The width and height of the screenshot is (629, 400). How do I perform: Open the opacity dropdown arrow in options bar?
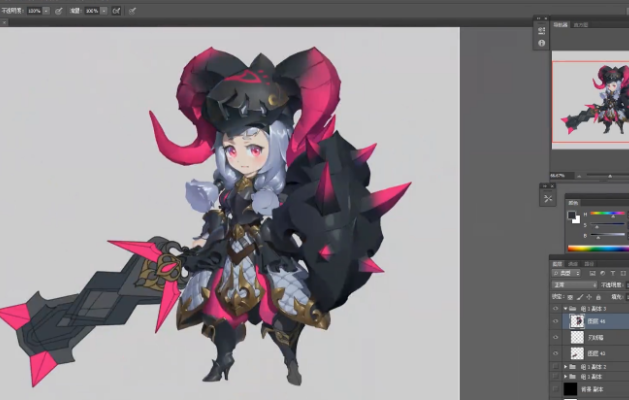(x=46, y=11)
